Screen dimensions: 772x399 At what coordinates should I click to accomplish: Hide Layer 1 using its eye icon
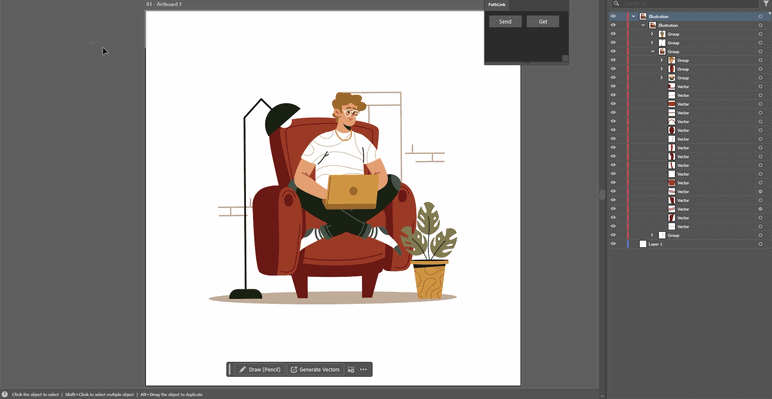[613, 244]
